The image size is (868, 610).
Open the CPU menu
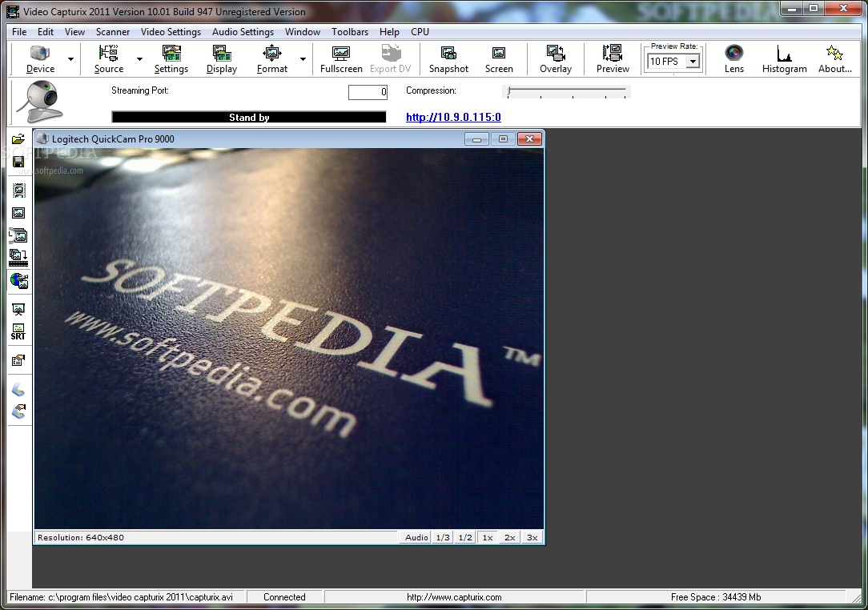[420, 31]
